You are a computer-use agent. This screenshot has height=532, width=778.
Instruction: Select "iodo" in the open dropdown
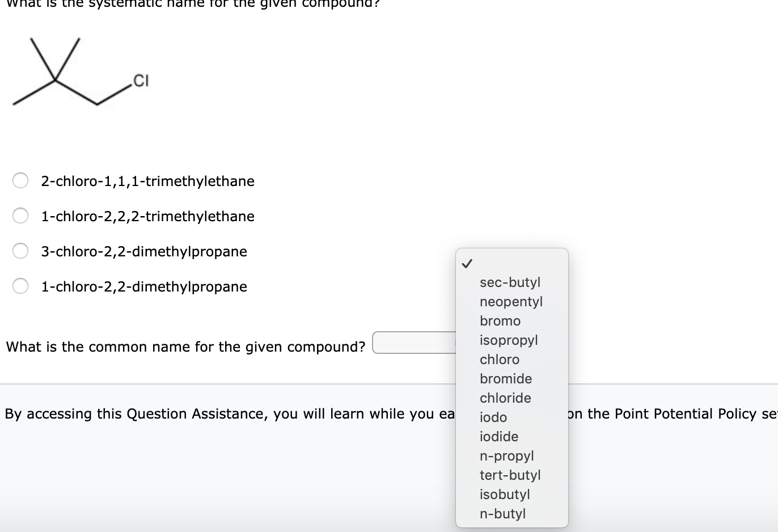(x=493, y=417)
